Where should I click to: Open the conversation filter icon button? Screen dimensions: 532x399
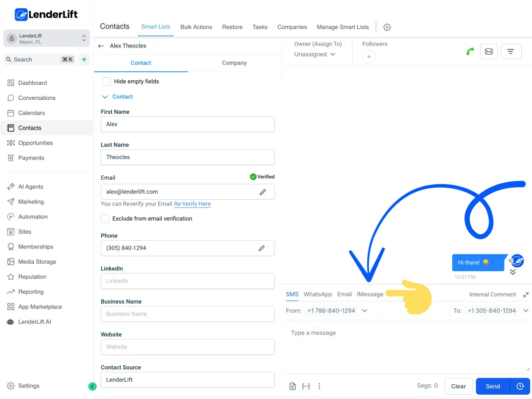(511, 51)
